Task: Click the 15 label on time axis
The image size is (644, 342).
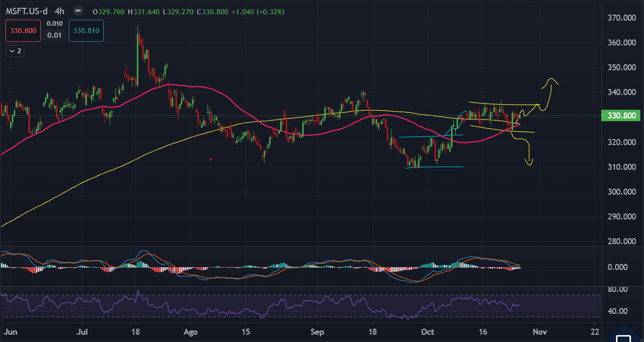Action: click(x=246, y=331)
